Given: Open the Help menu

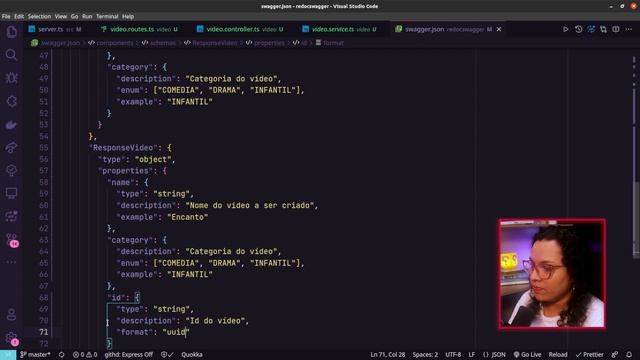Looking at the screenshot, I should point(128,17).
